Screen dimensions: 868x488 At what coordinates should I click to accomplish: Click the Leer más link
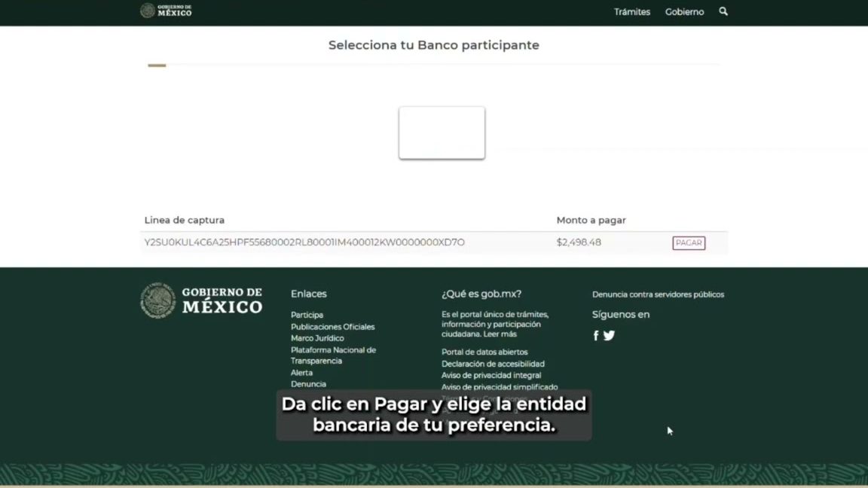point(500,334)
